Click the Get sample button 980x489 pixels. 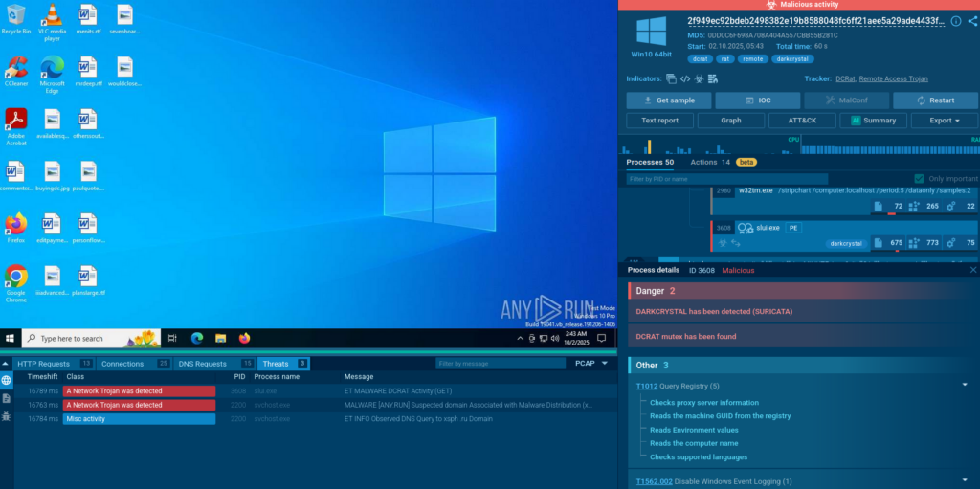(668, 100)
